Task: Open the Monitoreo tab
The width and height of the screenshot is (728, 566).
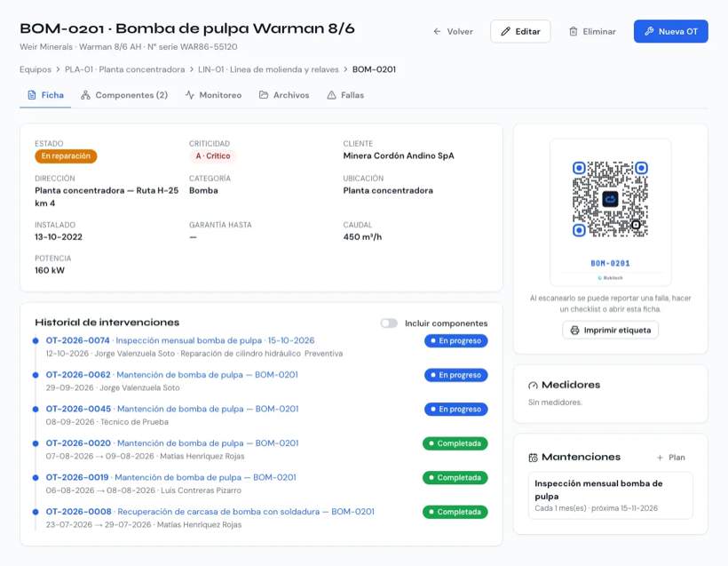Action: click(214, 95)
